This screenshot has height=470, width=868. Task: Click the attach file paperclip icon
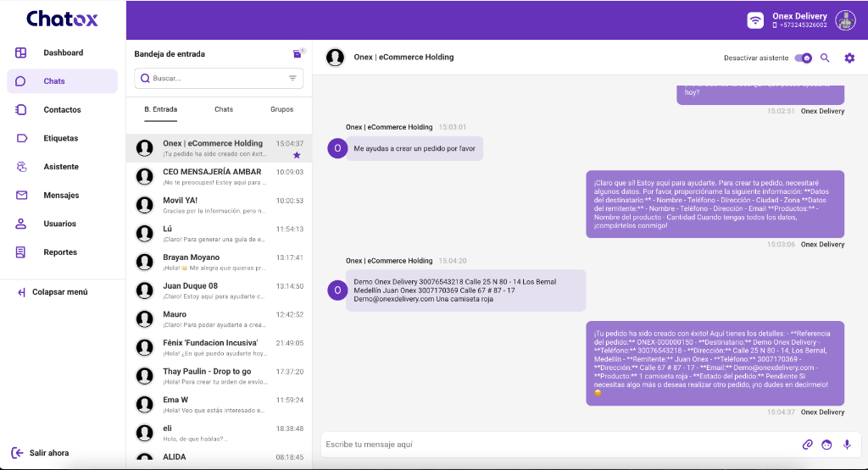[x=808, y=445]
